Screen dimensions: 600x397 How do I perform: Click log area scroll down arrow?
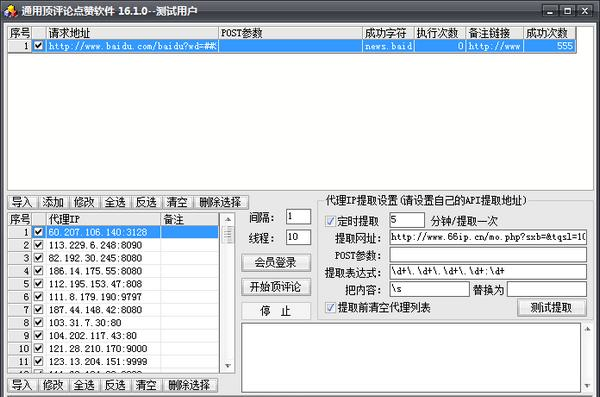pyautogui.click(x=587, y=386)
